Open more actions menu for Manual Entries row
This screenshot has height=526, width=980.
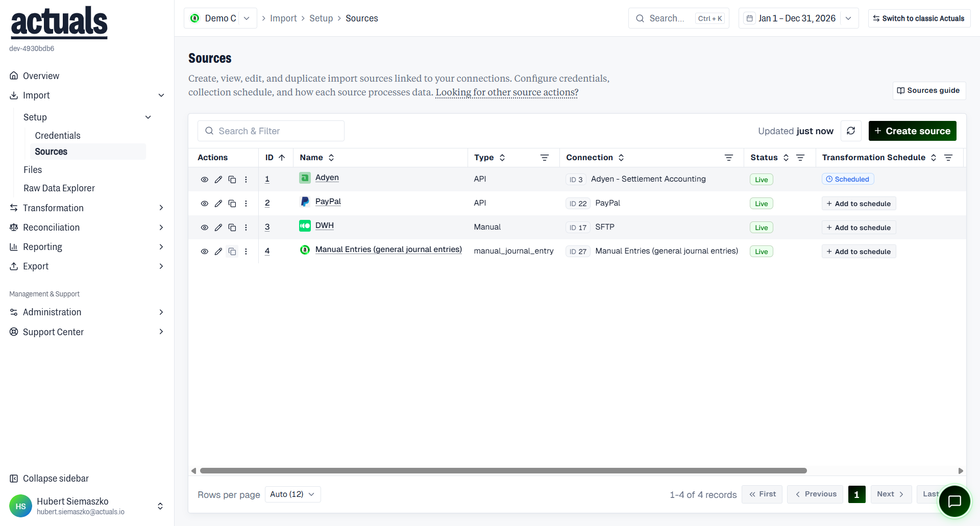(x=246, y=252)
